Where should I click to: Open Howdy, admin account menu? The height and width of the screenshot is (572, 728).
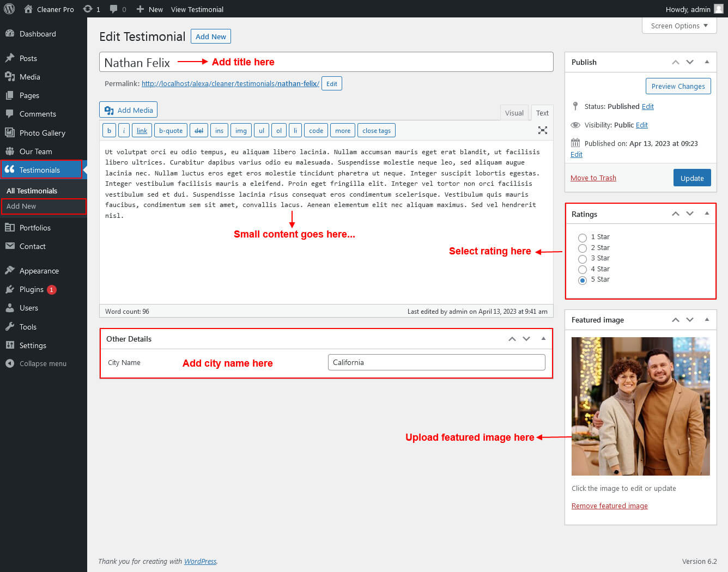[x=694, y=9]
